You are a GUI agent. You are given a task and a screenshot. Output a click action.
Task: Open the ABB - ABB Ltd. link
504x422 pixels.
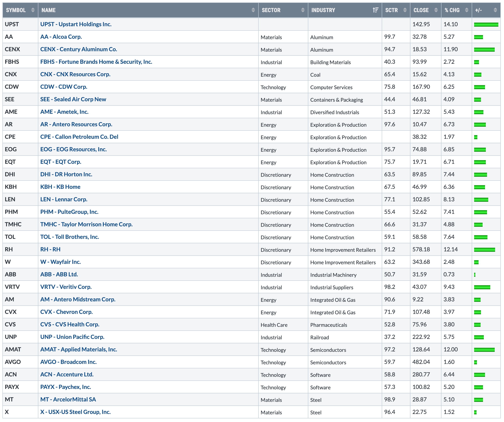(x=59, y=274)
